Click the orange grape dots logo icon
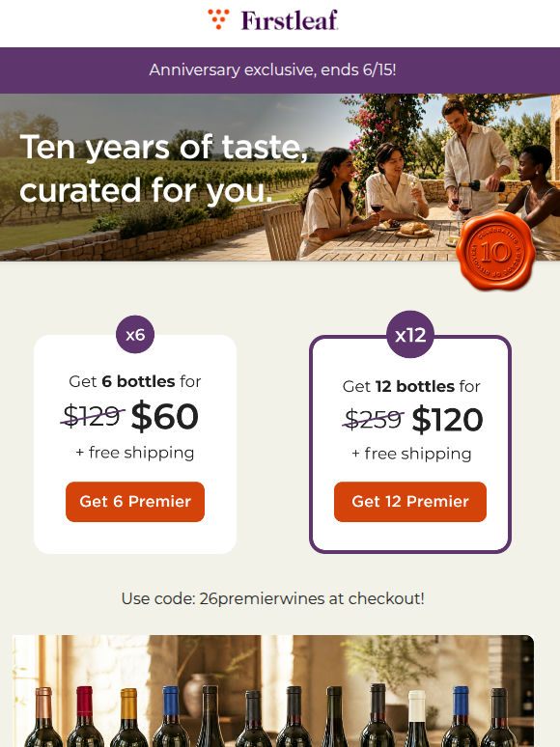This screenshot has height=747, width=560. point(219,19)
